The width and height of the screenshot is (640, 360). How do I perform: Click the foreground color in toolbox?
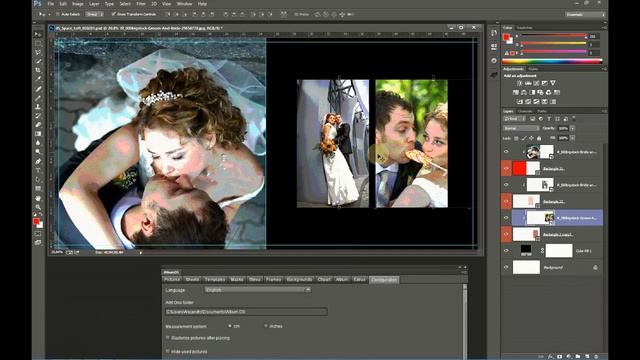[x=36, y=221]
